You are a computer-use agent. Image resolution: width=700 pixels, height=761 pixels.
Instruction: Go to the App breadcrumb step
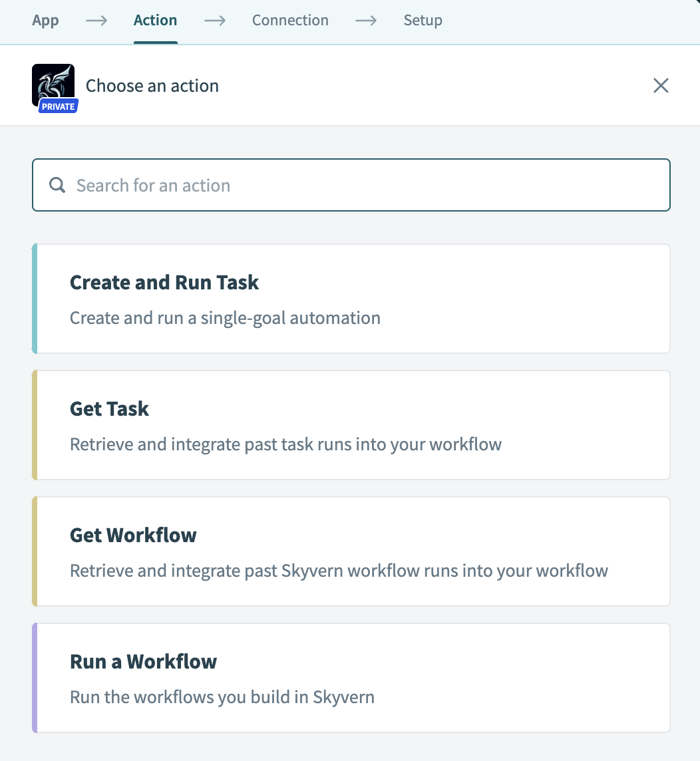[45, 21]
